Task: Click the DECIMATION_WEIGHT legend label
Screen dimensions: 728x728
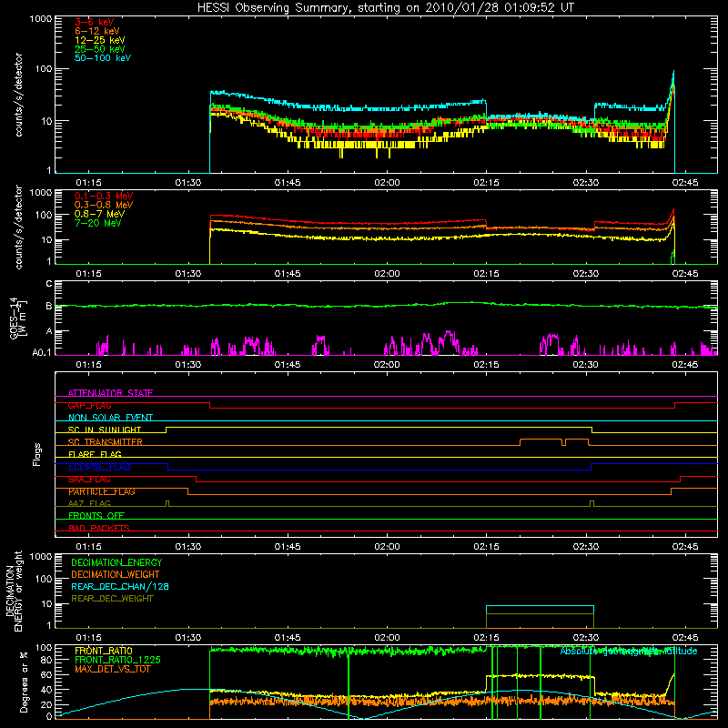Action: click(x=116, y=574)
